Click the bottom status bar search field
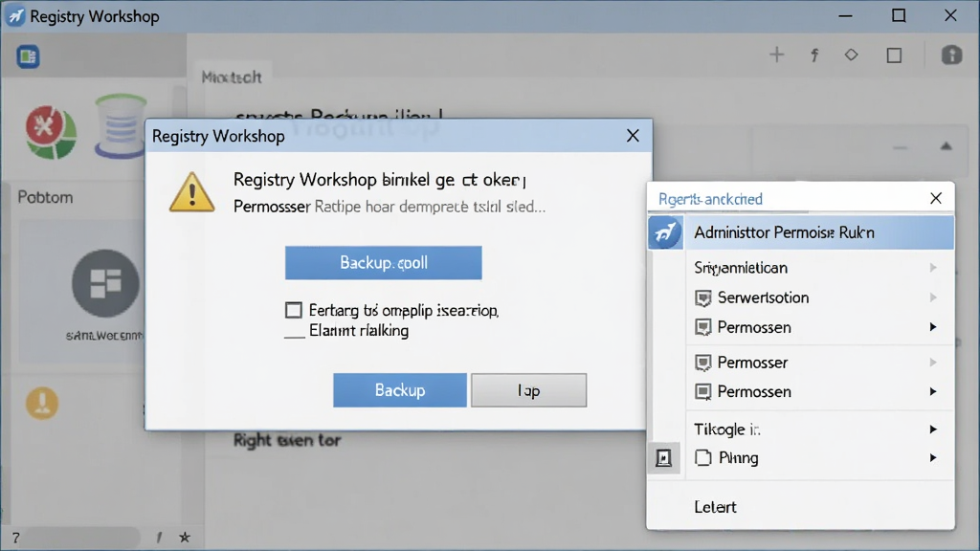980x551 pixels. click(x=80, y=538)
